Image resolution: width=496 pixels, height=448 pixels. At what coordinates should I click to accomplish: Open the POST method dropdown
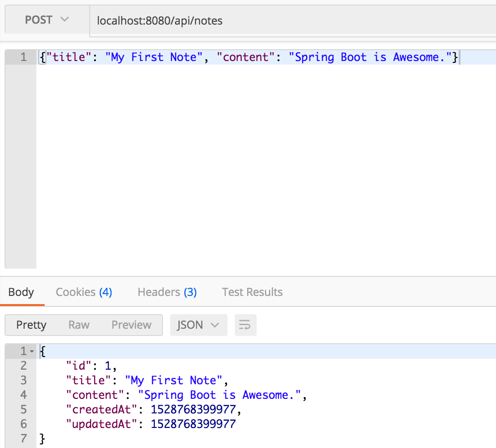(x=46, y=20)
